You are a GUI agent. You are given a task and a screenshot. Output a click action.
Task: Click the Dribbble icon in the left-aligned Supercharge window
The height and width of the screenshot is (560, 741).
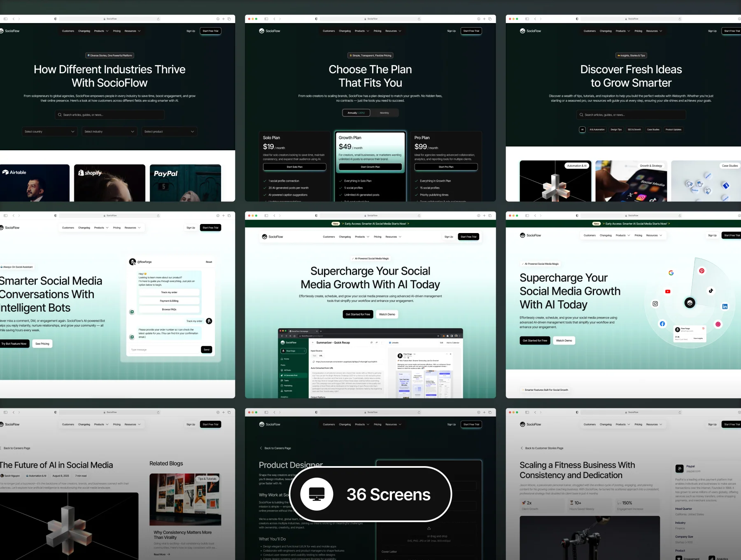click(718, 324)
